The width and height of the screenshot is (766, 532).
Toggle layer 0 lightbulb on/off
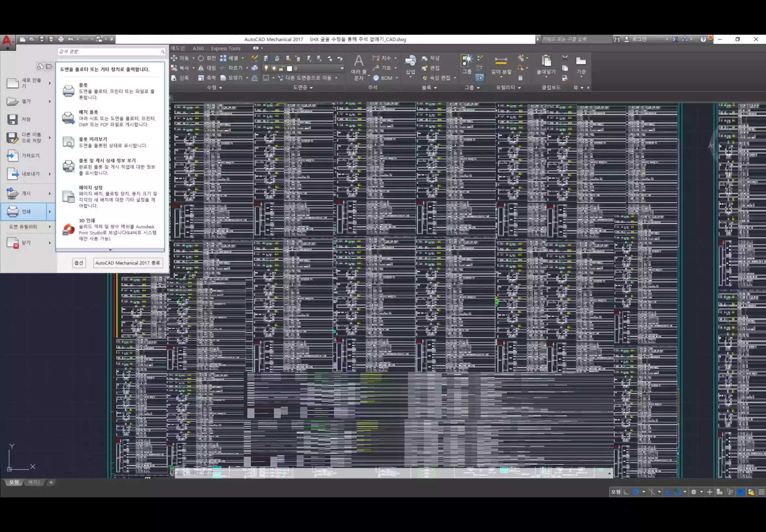(266, 68)
